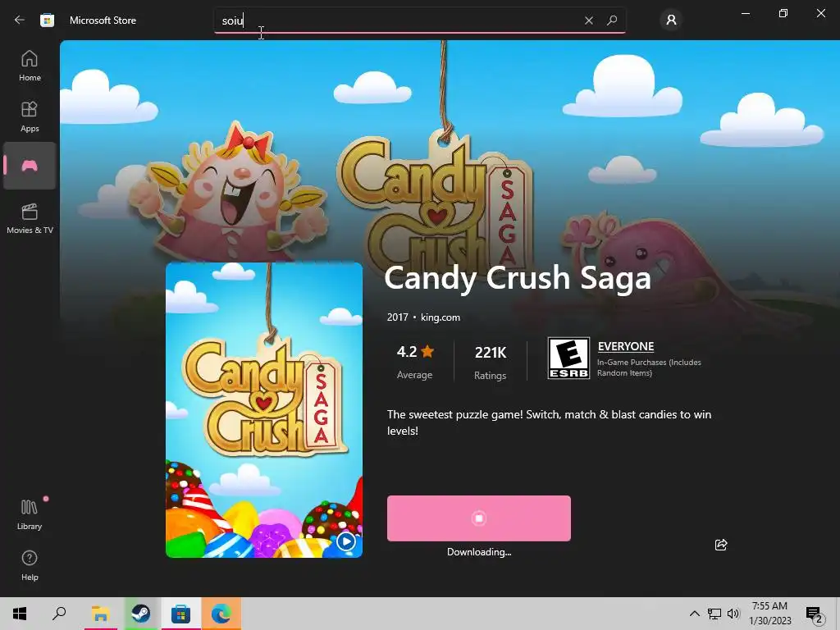This screenshot has width=840, height=630.
Task: Open the user account profile icon
Action: point(671,21)
